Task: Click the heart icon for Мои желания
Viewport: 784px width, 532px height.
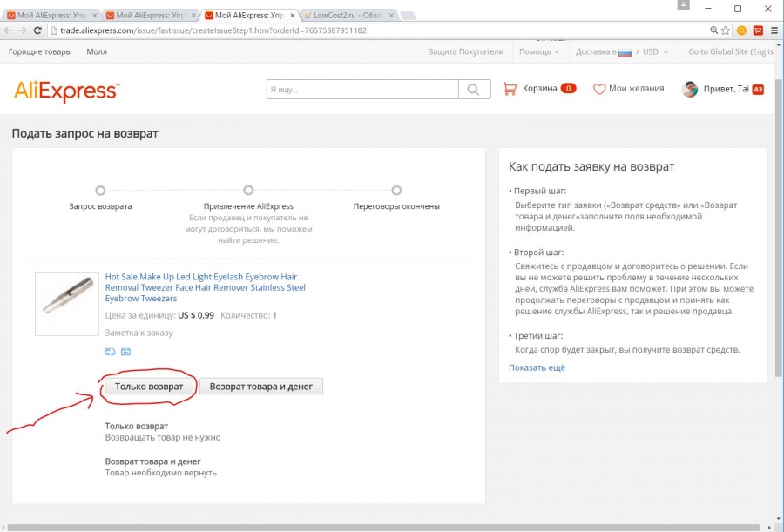Action: [599, 89]
